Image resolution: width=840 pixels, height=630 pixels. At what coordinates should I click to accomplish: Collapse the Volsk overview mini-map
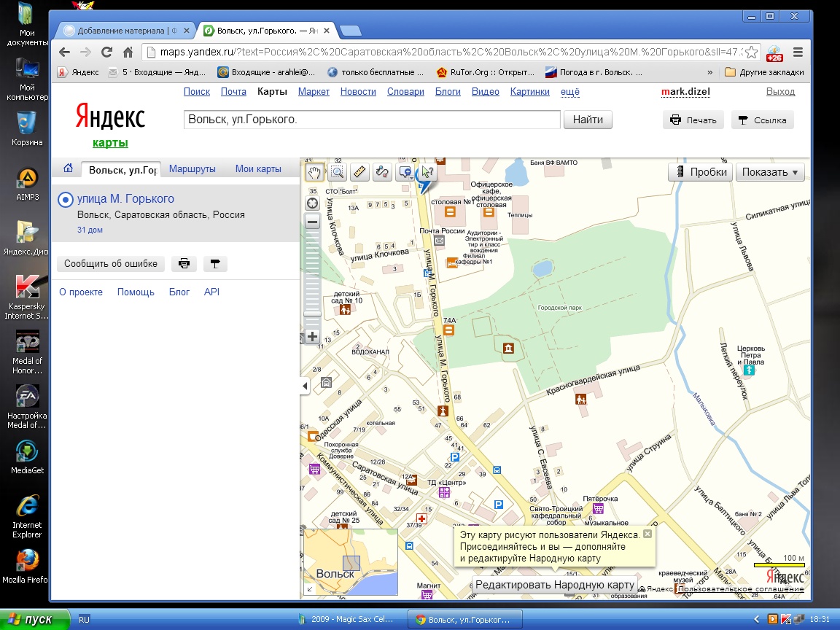pos(310,588)
